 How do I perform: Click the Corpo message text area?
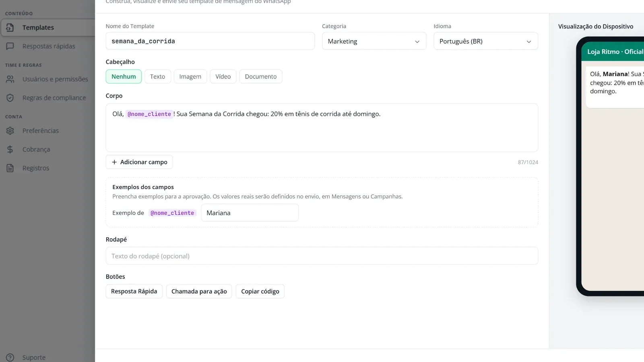pos(322,128)
